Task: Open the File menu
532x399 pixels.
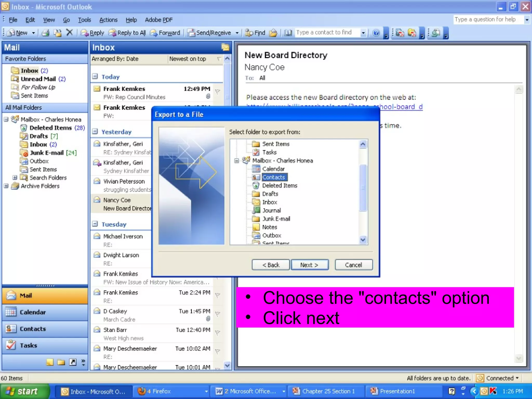Action: tap(13, 20)
